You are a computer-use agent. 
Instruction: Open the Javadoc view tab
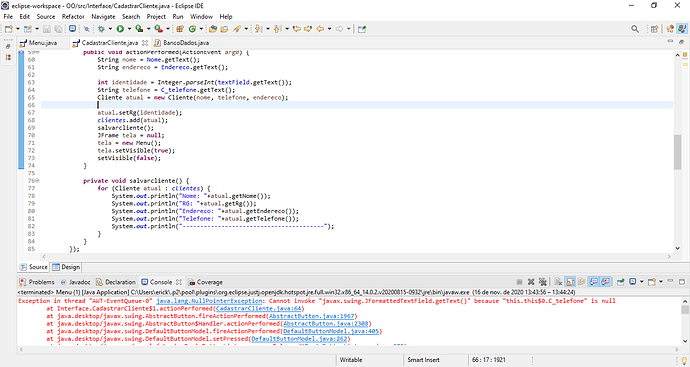tap(75, 282)
